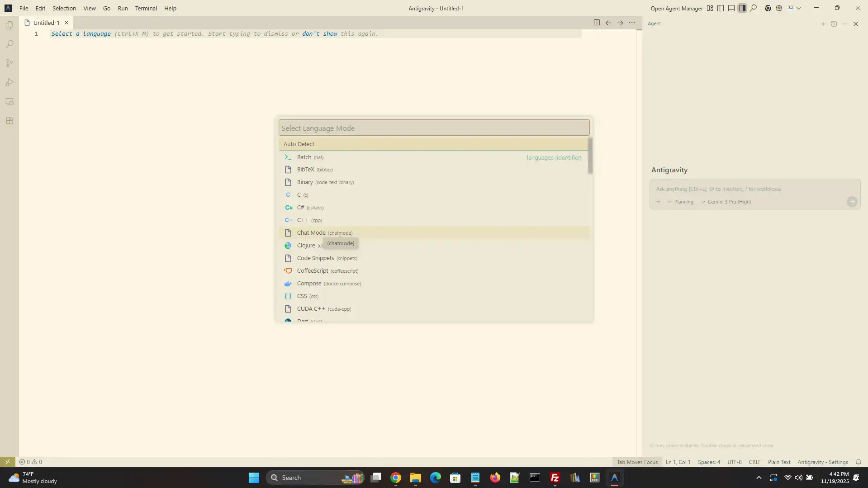Toggle the bottom panel layout button
The height and width of the screenshot is (488, 868).
point(731,8)
